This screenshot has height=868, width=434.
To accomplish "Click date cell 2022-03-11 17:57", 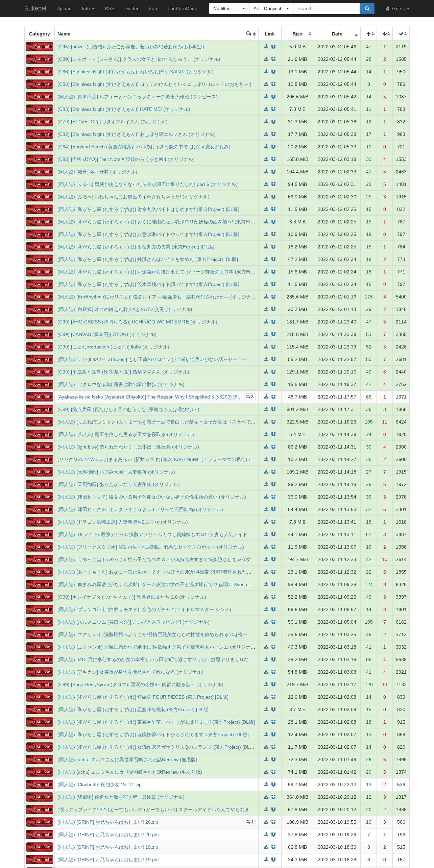I will pos(337,397).
